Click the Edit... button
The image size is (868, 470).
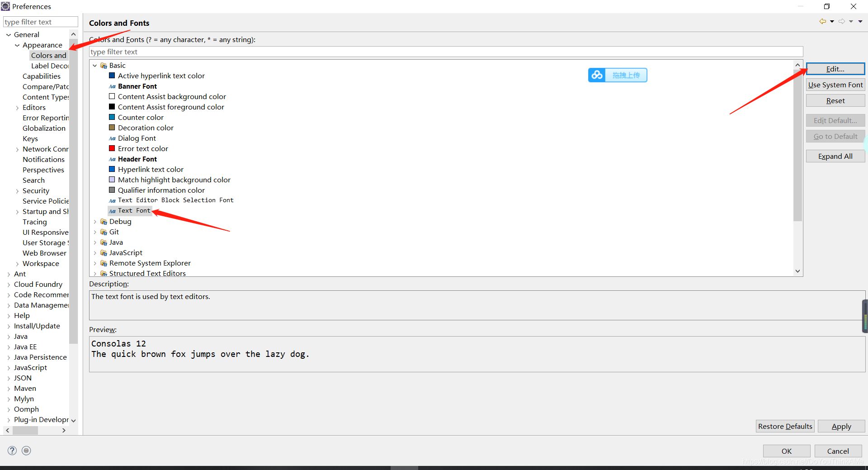[x=835, y=69]
